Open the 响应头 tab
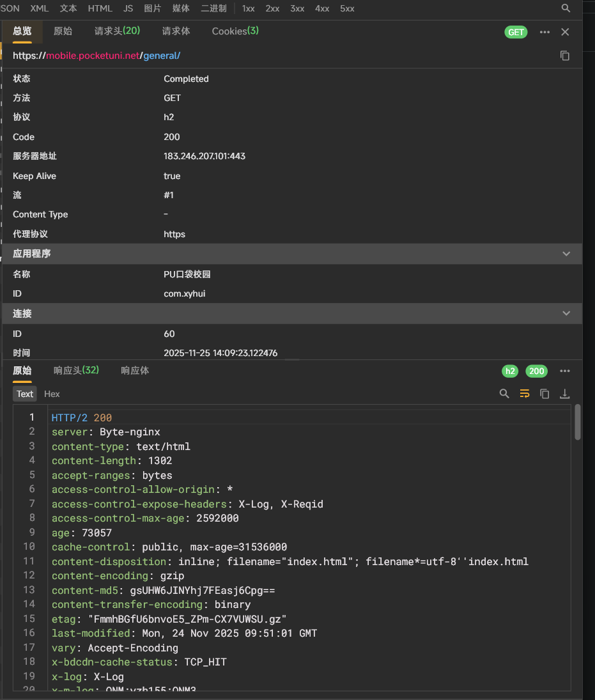Viewport: 595px width, 700px height. coord(76,370)
